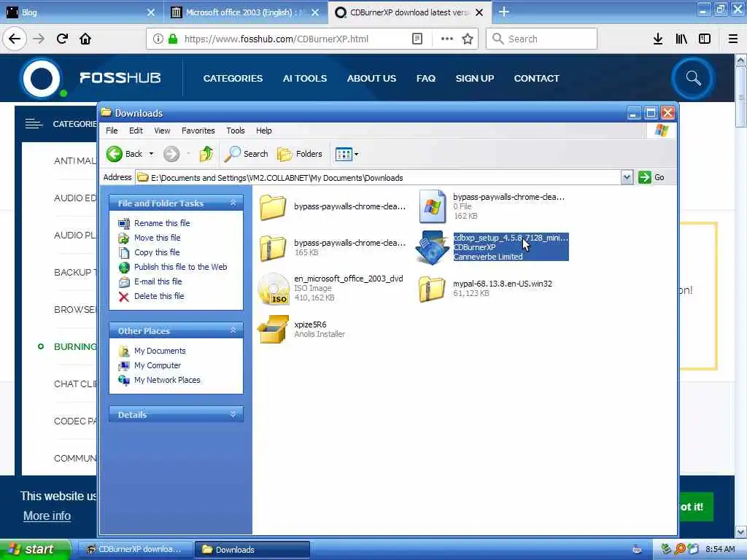The image size is (747, 560).
Task: Open the Views dropdown arrow
Action: [x=356, y=155]
